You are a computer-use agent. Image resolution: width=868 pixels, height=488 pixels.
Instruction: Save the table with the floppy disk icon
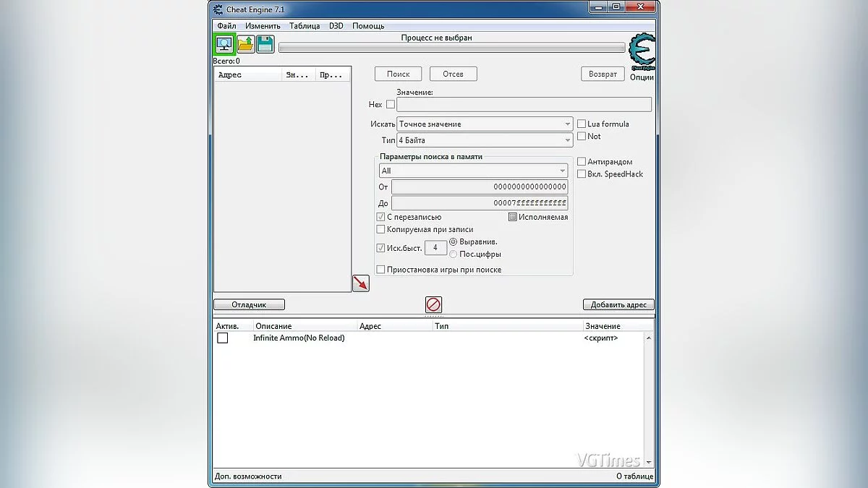click(265, 44)
